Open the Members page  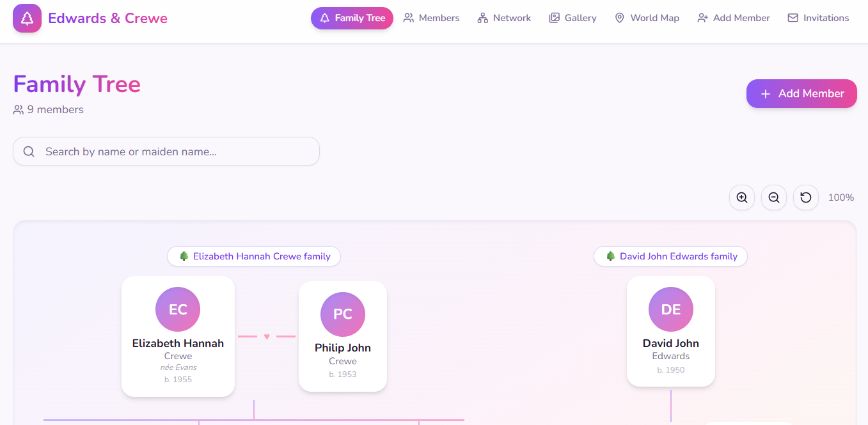coord(431,18)
